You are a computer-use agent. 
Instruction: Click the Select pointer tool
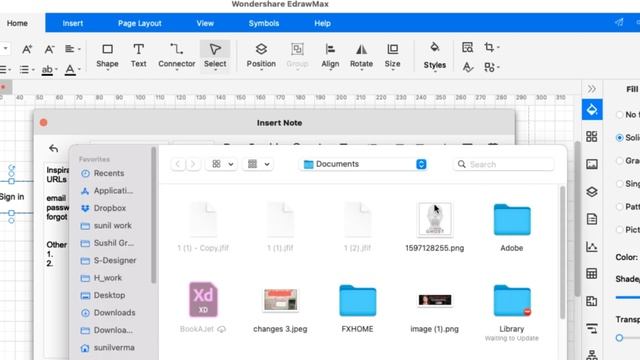pos(215,56)
